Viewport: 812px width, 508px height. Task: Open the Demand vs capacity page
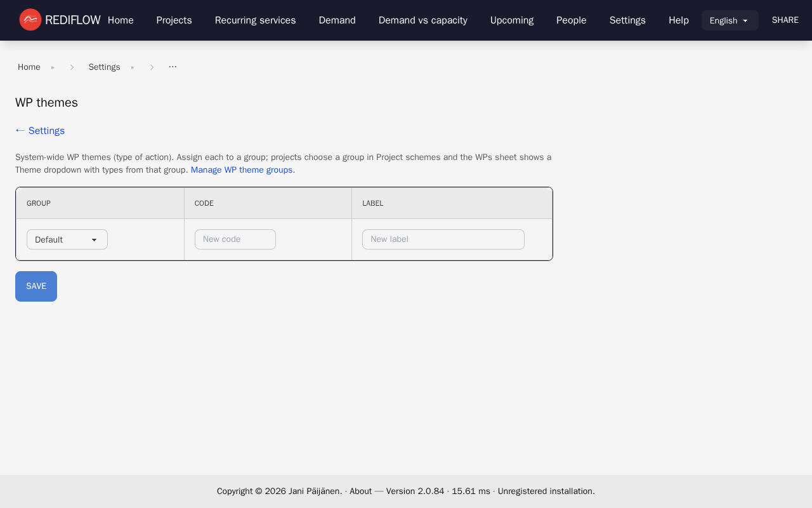click(422, 20)
